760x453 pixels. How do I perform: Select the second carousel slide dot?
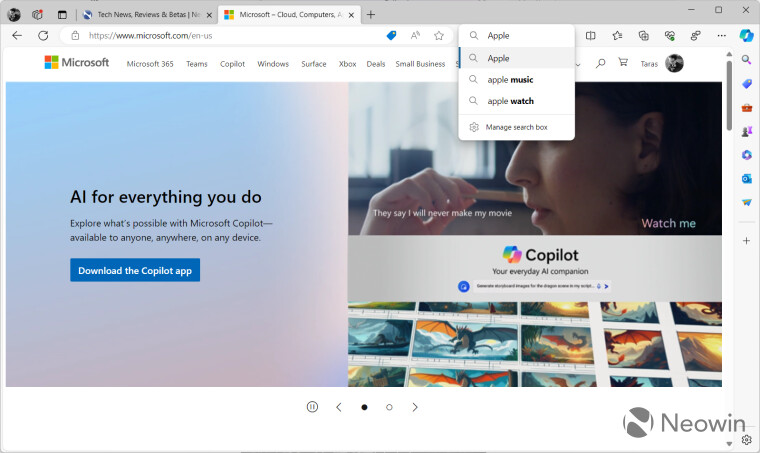[389, 407]
